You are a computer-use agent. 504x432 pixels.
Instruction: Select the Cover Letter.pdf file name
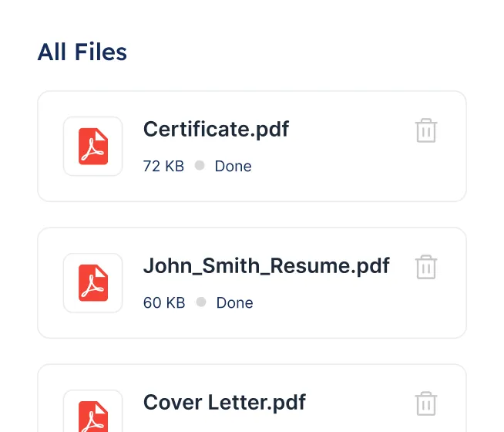224,403
